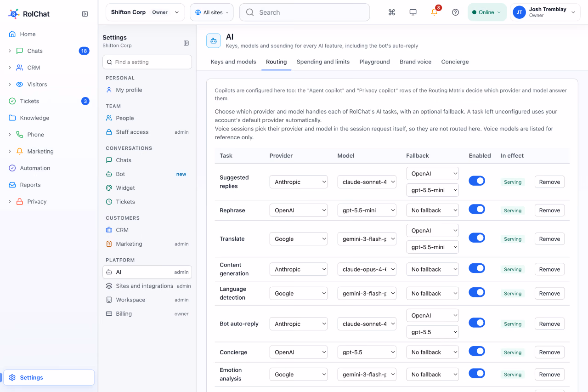Open Josh Tremblay account menu
588x392 pixels.
coord(545,12)
